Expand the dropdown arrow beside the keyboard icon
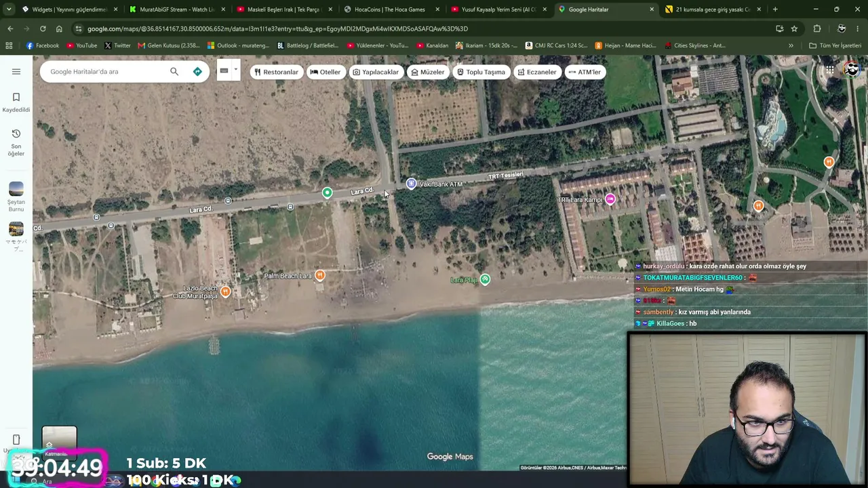 (x=235, y=69)
